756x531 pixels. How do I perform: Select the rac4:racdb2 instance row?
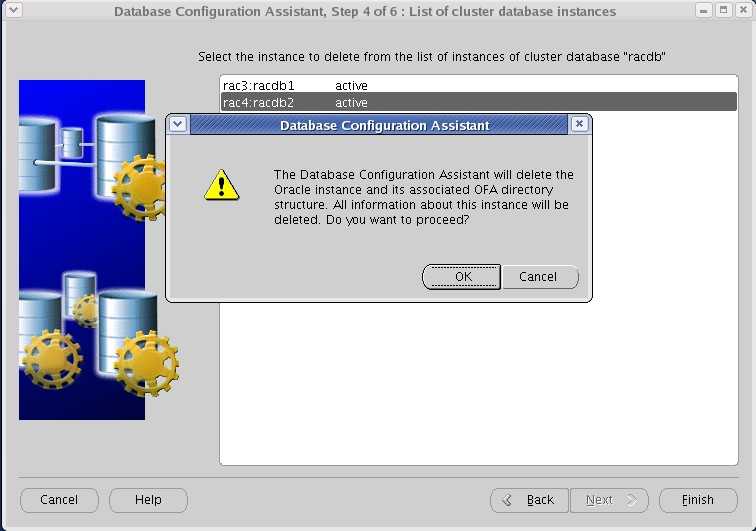coord(478,102)
